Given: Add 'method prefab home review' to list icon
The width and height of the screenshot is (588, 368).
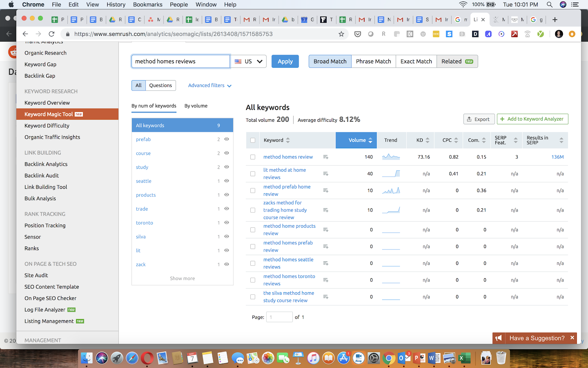Looking at the screenshot, I should 326,191.
